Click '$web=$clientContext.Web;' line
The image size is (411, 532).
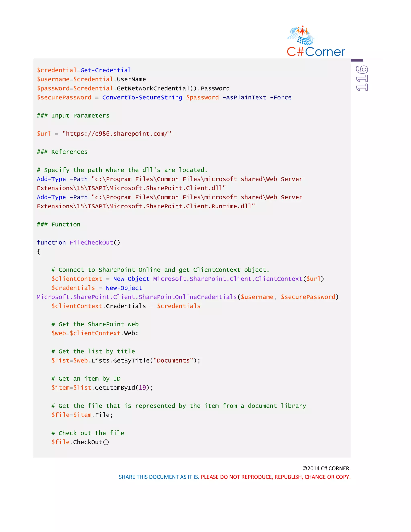95,333
